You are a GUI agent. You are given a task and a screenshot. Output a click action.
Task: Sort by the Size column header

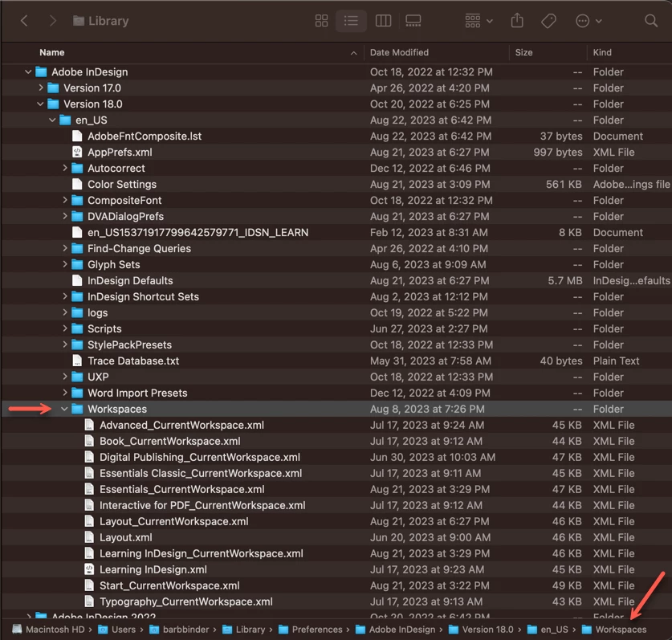(x=523, y=52)
